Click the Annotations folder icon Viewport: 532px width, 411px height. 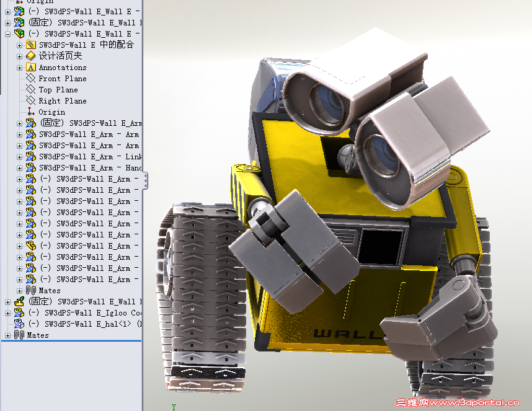[31, 67]
